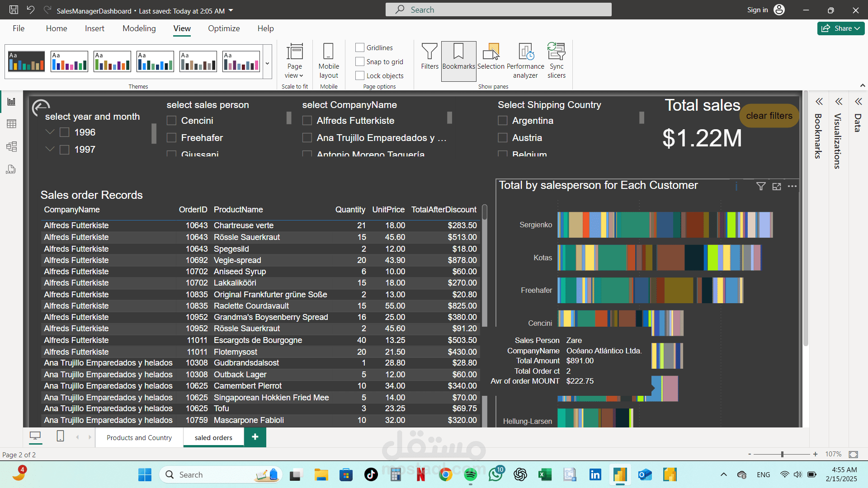The width and height of the screenshot is (868, 488).
Task: Check Alfreds Futterkiste company checkbox
Action: click(x=307, y=121)
